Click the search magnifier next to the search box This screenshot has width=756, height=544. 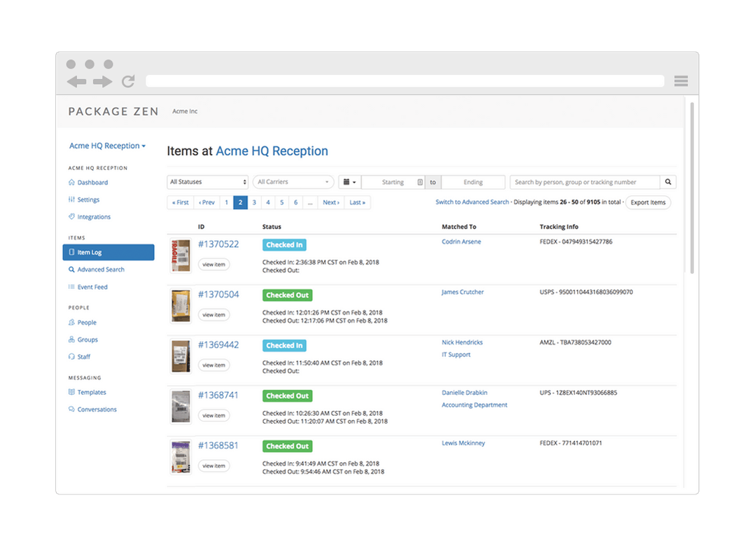point(667,181)
